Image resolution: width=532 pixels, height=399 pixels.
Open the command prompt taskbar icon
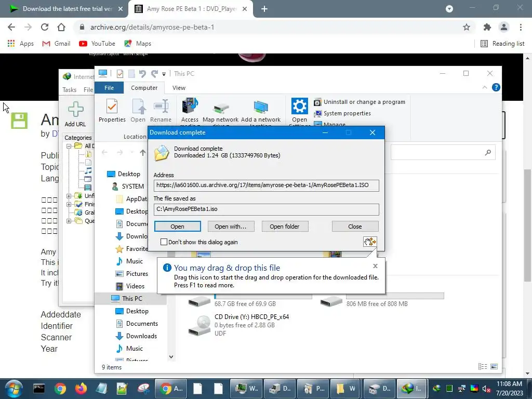click(39, 389)
